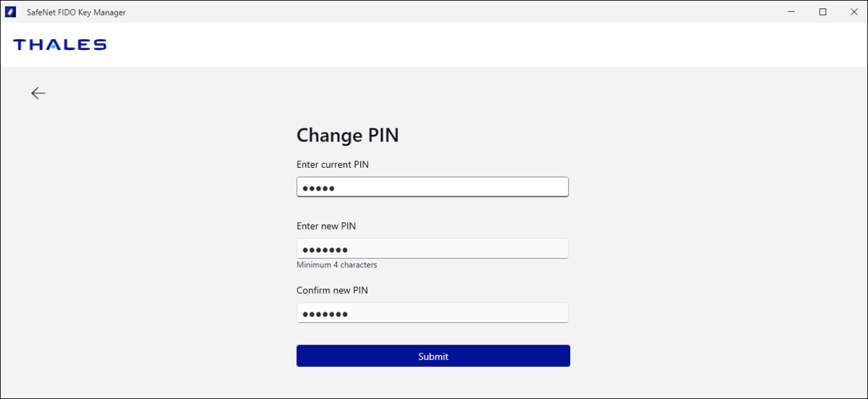Viewport: 868px width, 399px height.
Task: Click into the Enter new PIN field
Action: click(x=450, y=249)
